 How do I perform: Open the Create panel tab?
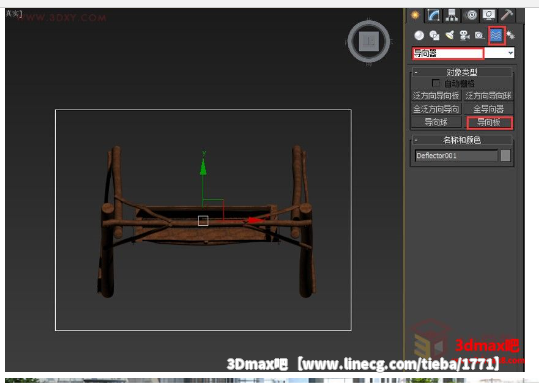coord(415,15)
